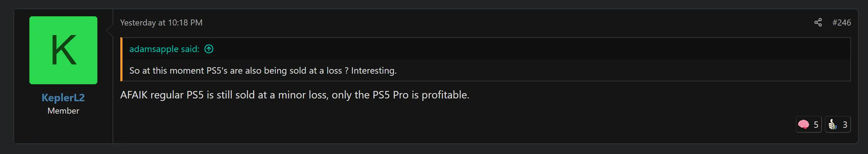
Task: Click the thumbs-up reaction count 3
Action: coord(845,125)
